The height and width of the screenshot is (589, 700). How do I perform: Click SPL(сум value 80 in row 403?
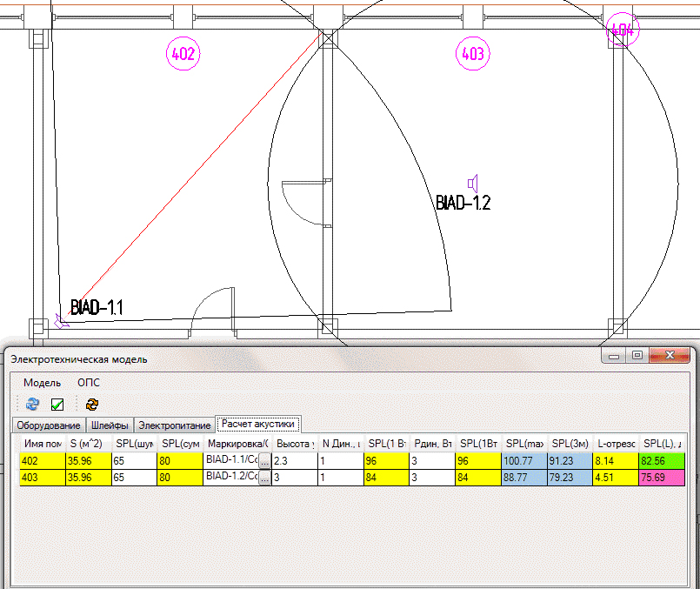[x=180, y=478]
